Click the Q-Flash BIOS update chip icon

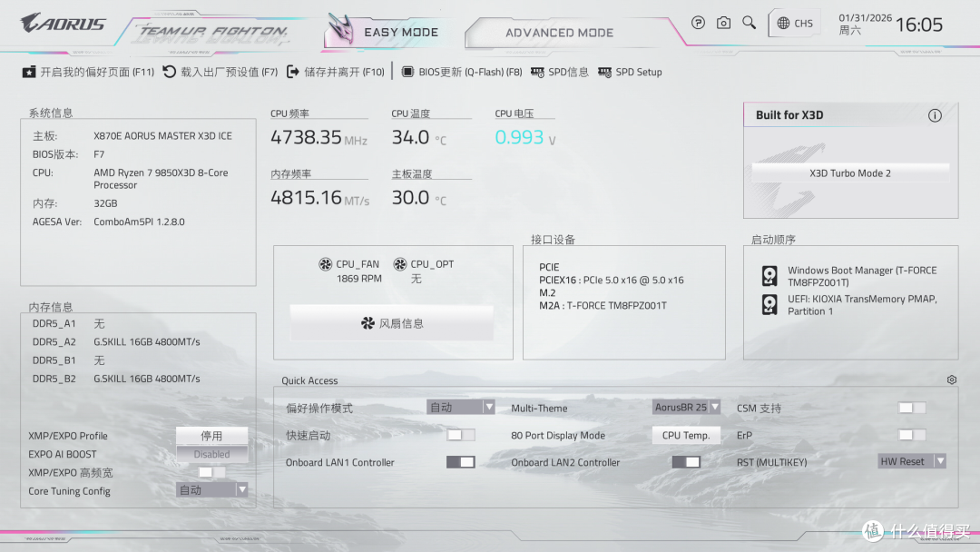pyautogui.click(x=407, y=72)
